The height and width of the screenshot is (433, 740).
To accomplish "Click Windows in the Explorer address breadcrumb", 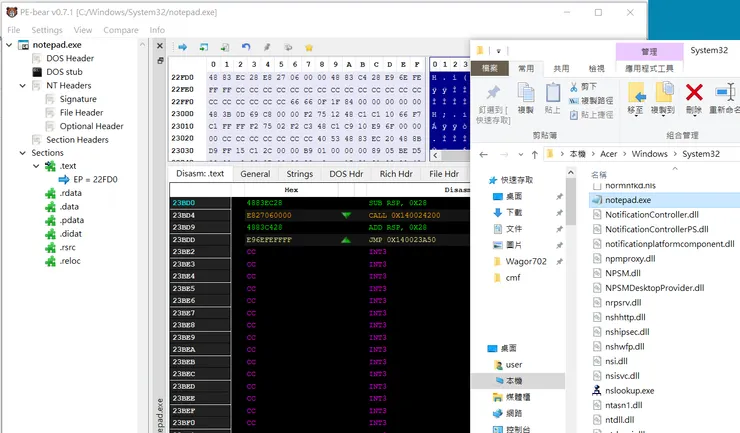I will coord(649,154).
